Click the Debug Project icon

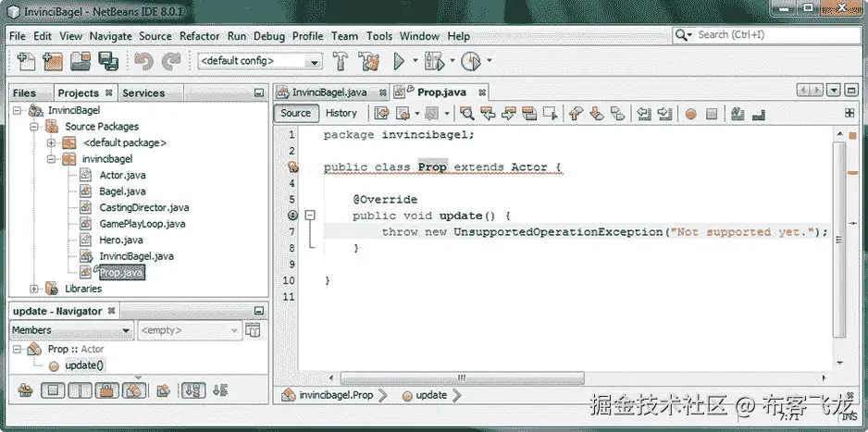pyautogui.click(x=435, y=61)
